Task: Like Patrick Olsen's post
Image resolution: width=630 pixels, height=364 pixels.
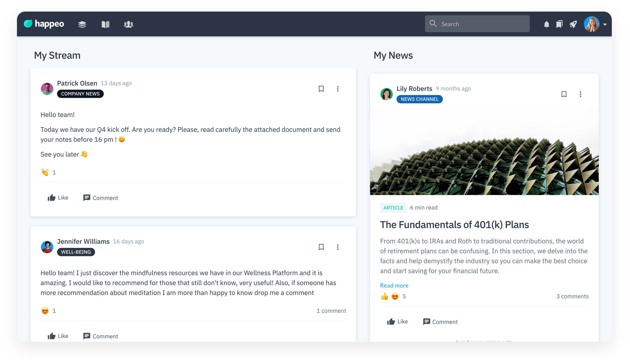Action: click(58, 198)
